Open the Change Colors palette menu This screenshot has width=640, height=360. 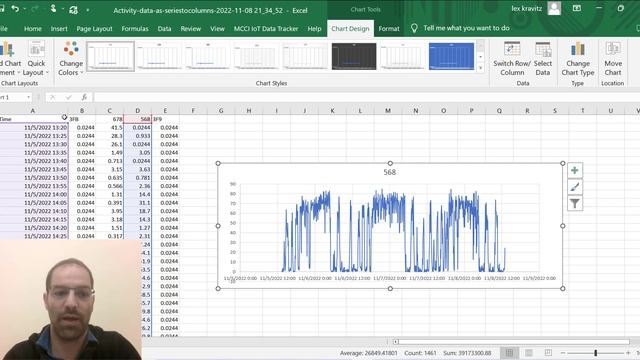click(71, 59)
